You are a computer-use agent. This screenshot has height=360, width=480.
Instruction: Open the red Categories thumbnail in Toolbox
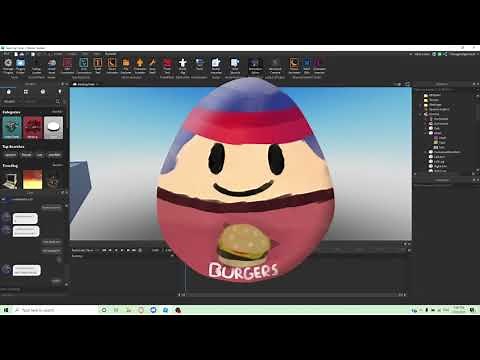click(32, 127)
